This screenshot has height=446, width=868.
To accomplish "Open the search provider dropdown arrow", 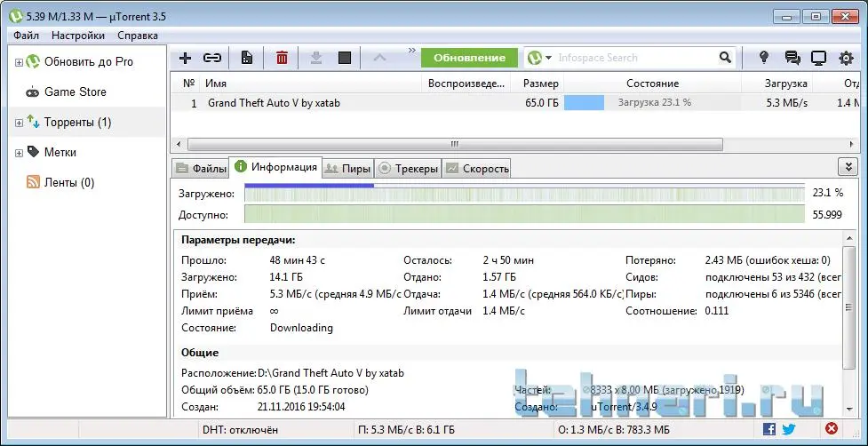I will 548,58.
